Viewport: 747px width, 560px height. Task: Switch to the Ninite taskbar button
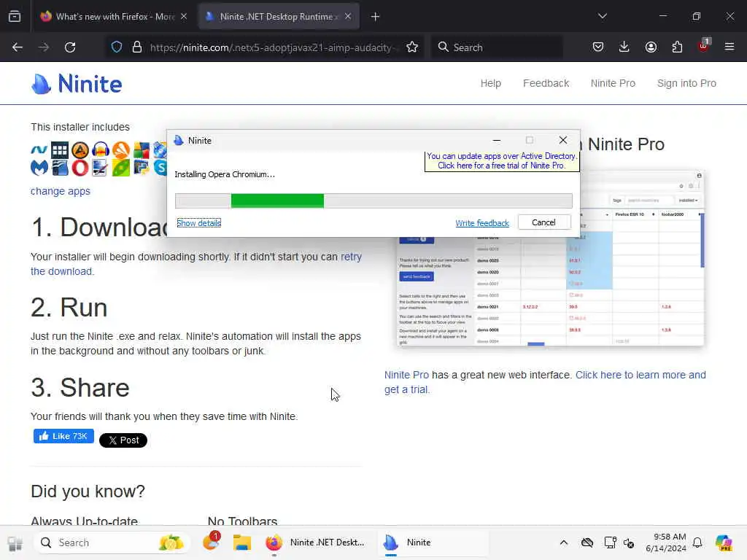click(x=433, y=542)
